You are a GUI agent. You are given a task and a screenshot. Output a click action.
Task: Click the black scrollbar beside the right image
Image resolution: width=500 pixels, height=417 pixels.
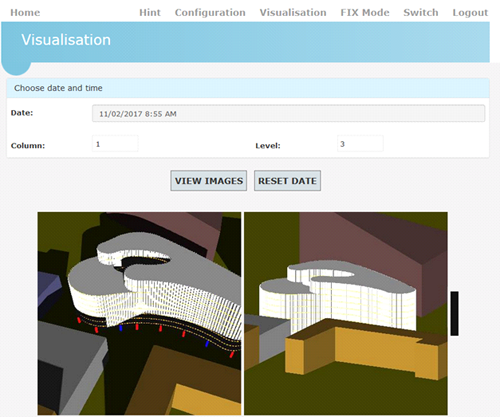454,313
